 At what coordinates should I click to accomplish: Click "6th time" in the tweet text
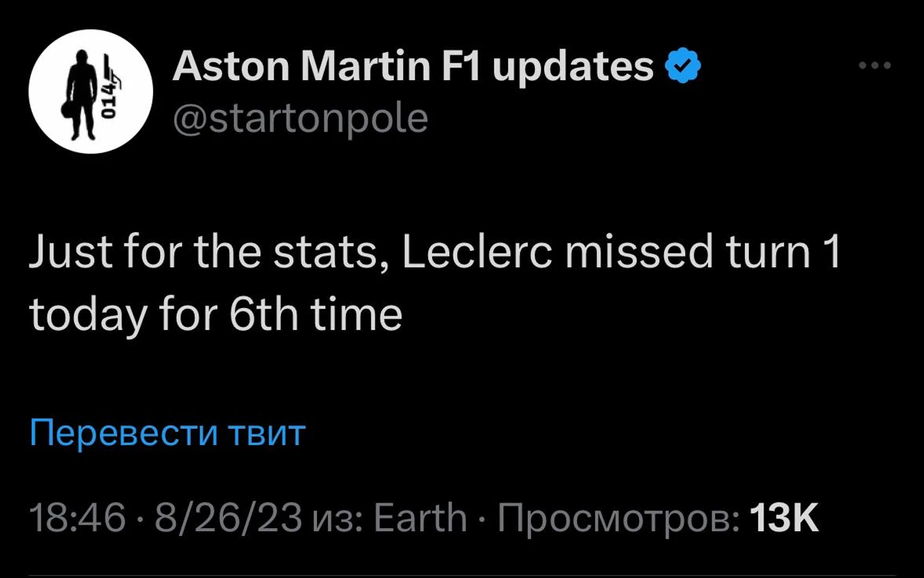pyautogui.click(x=315, y=314)
